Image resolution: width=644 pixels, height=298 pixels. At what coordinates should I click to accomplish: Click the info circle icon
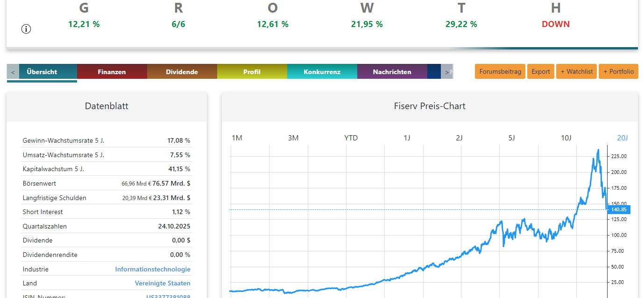(x=26, y=29)
